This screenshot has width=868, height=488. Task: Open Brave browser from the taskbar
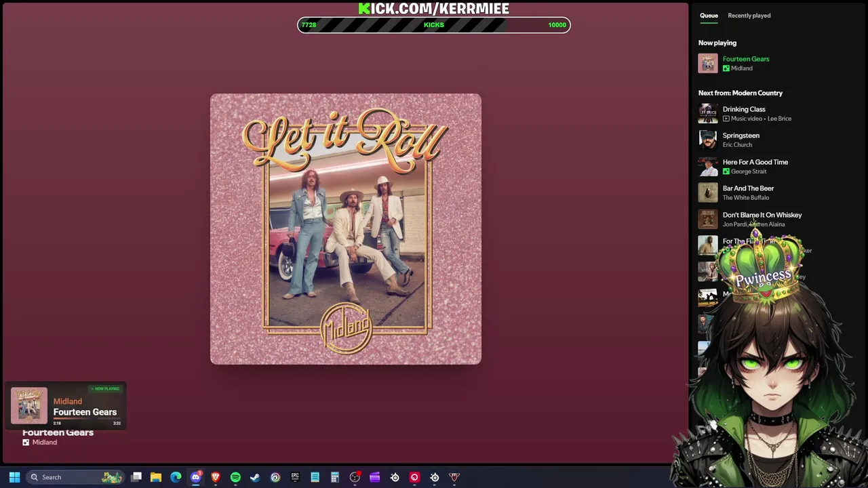tap(216, 477)
